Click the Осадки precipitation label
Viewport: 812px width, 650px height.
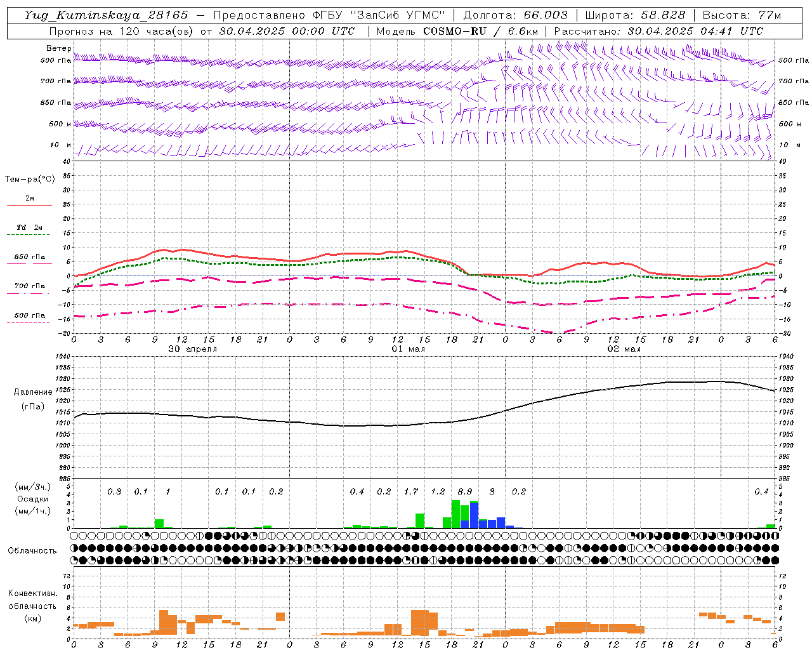tap(32, 499)
